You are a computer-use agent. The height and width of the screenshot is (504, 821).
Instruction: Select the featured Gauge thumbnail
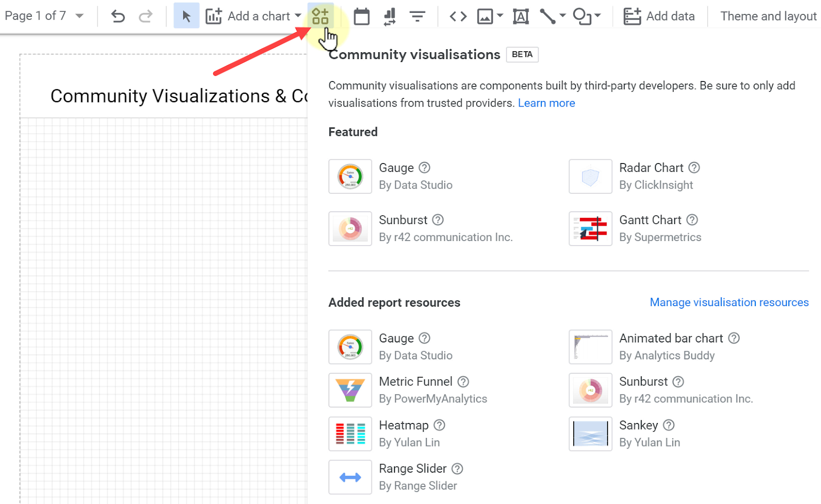click(350, 176)
